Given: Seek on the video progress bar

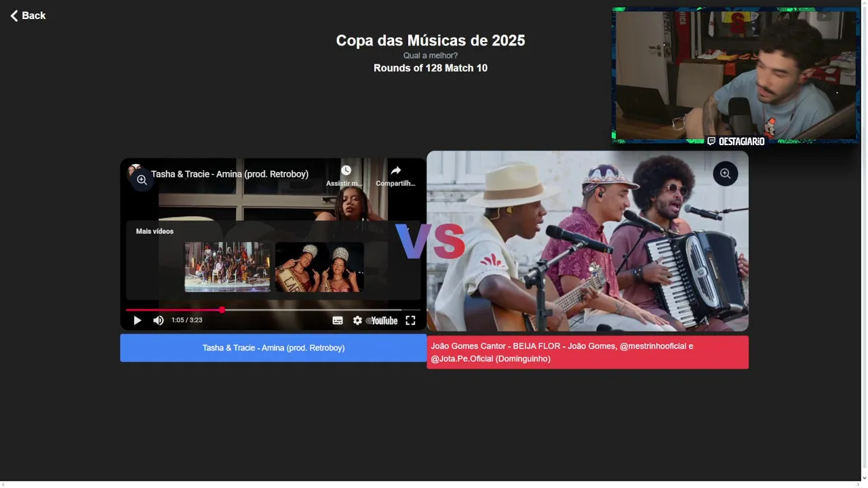Looking at the screenshot, I should pos(273,310).
